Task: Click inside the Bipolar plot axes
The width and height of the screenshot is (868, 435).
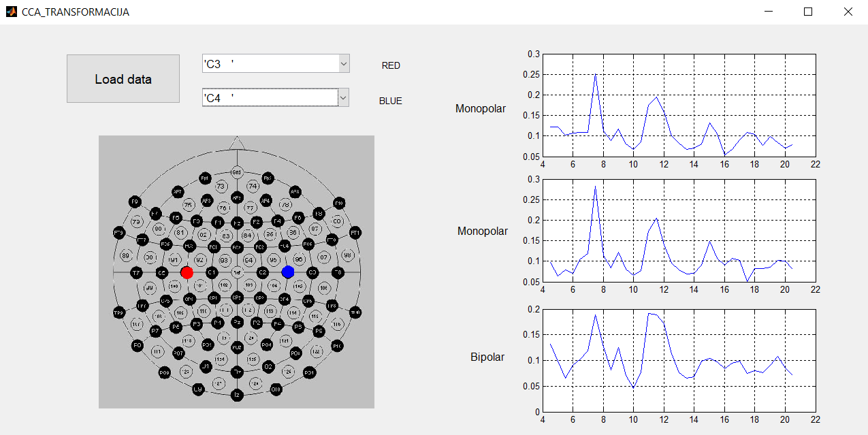Action: [x=681, y=361]
